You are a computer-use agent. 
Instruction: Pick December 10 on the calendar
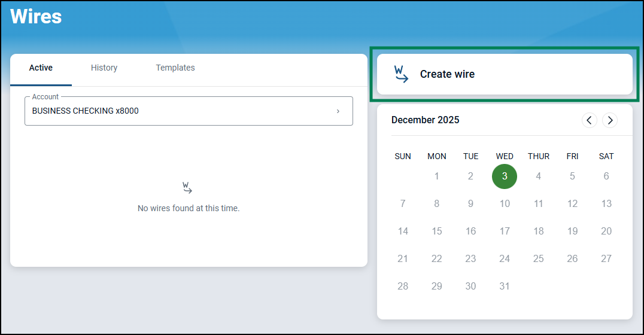(505, 204)
